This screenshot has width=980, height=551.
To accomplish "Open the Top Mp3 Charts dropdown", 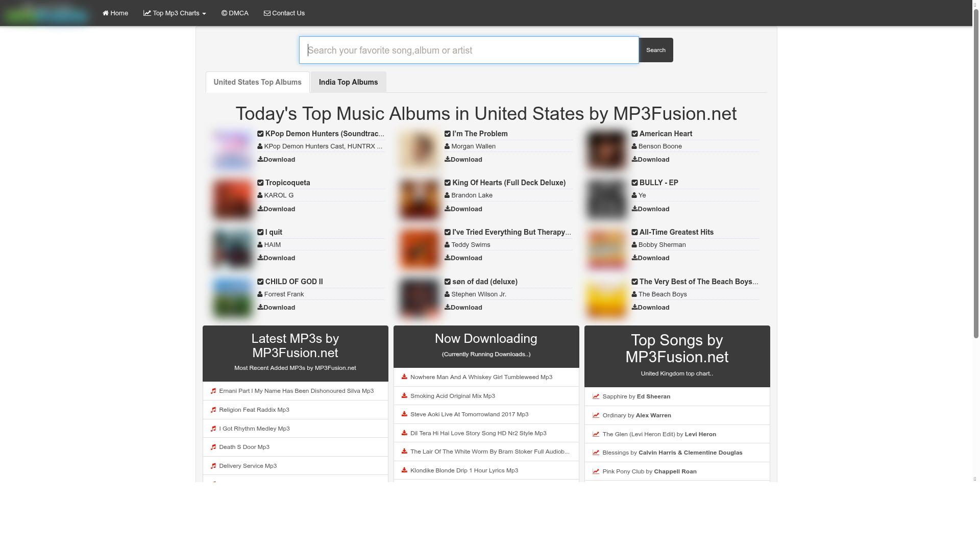I will click(x=174, y=13).
